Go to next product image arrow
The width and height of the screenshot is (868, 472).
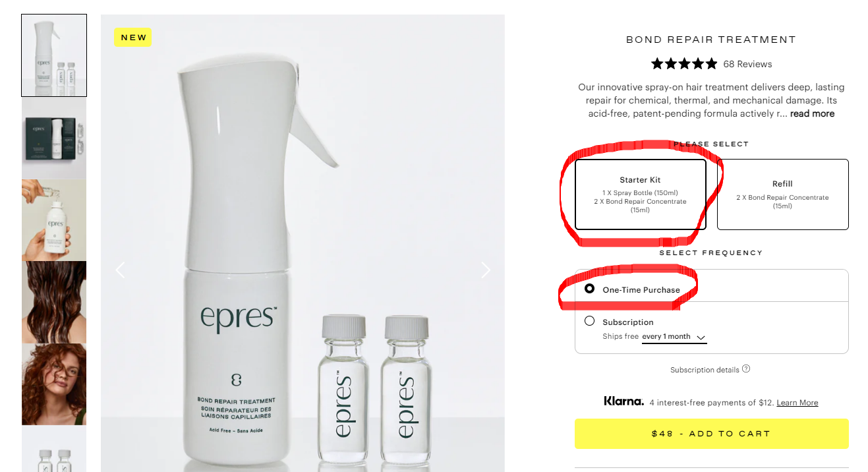[x=486, y=270]
